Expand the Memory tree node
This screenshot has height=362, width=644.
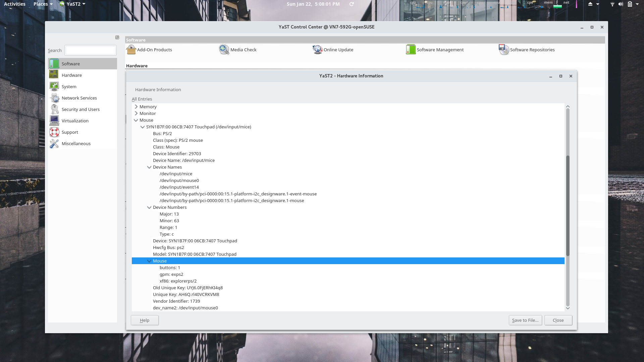pyautogui.click(x=136, y=107)
